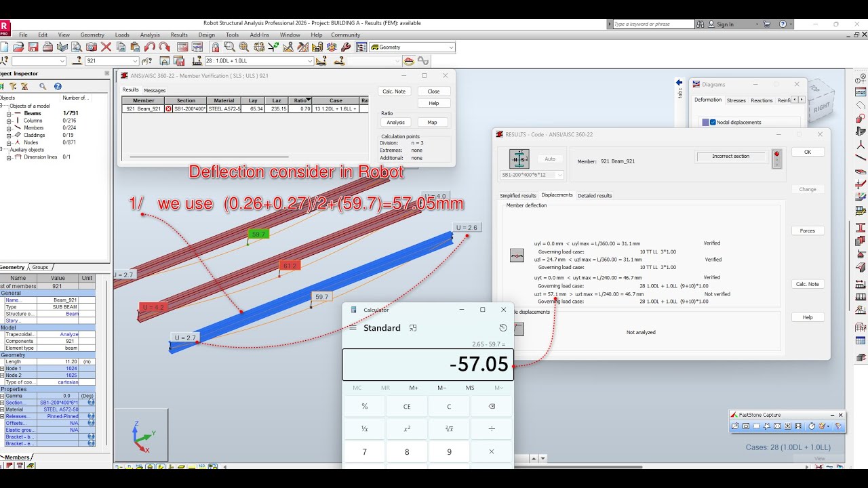Screen dimensions: 868x488
Task: Click Calc. Note in Results window
Action: point(808,284)
